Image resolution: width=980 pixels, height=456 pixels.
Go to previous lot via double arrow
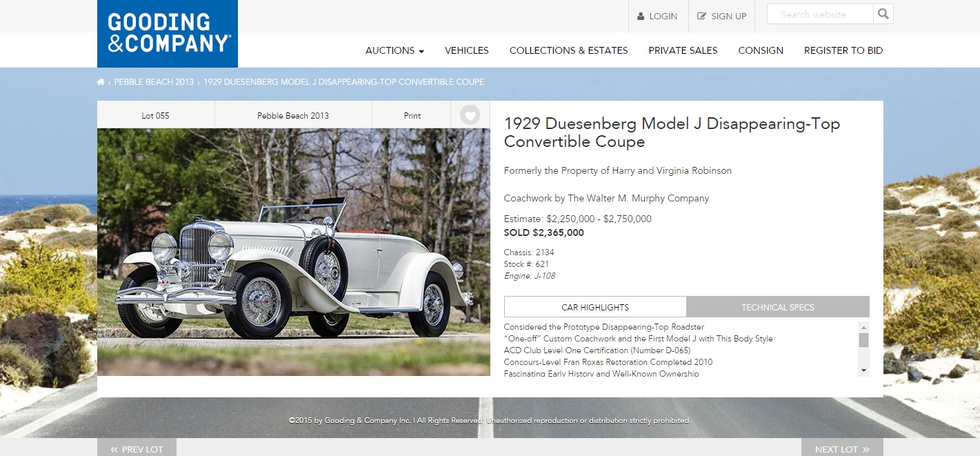114,449
